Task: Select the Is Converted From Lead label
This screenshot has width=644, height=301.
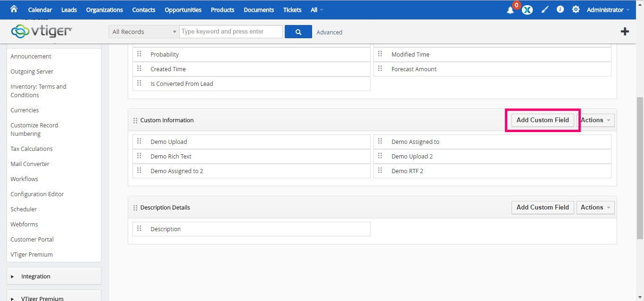Action: pos(182,84)
